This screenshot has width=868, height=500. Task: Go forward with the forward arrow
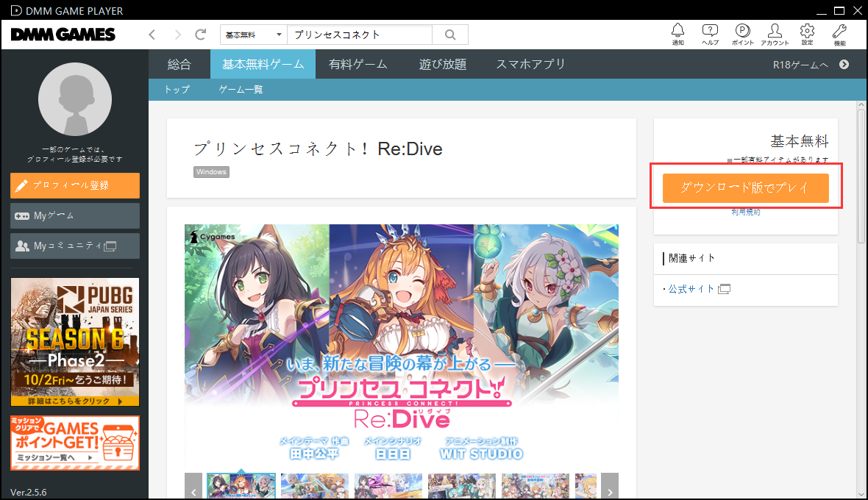177,35
